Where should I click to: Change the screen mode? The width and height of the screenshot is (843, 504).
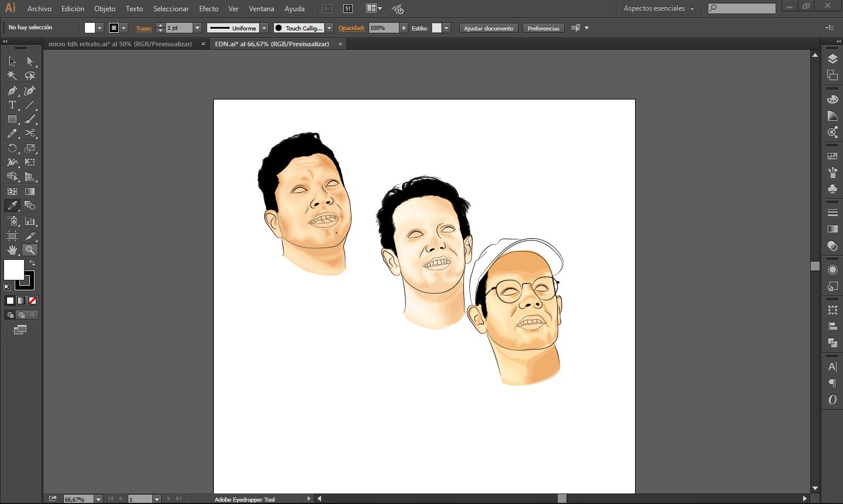click(x=20, y=330)
